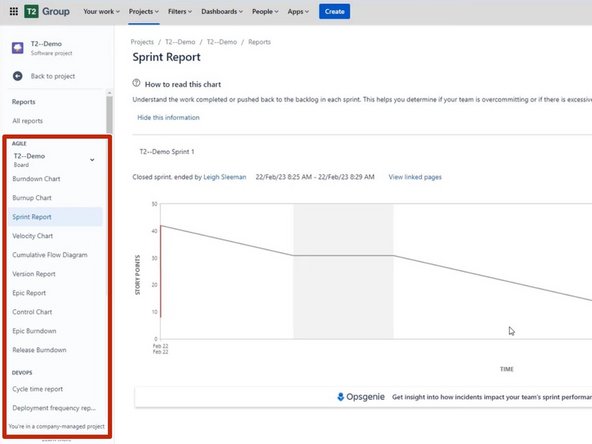Open the app switcher grid icon

pos(14,11)
